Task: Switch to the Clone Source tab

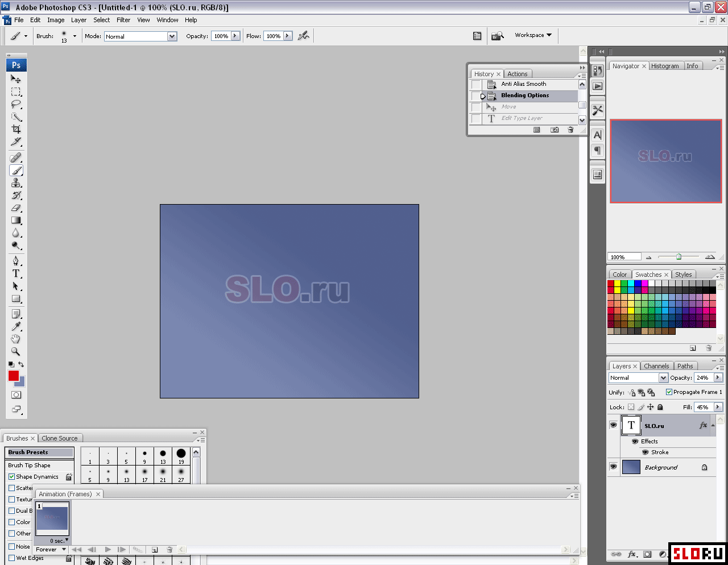Action: 60,438
